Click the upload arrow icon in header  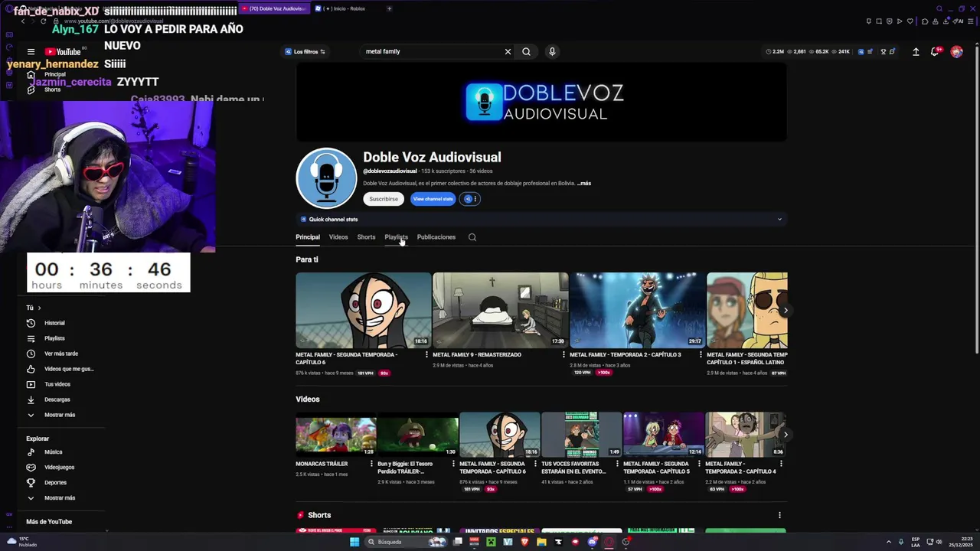pyautogui.click(x=916, y=51)
